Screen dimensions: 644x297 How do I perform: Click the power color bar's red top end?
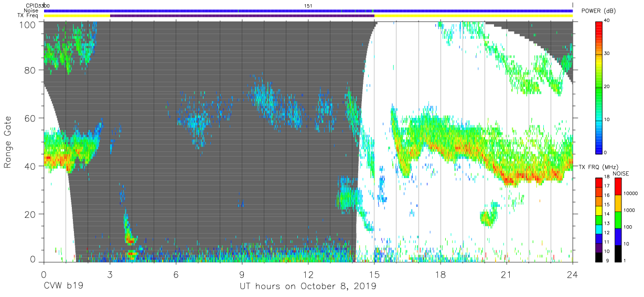point(599,25)
